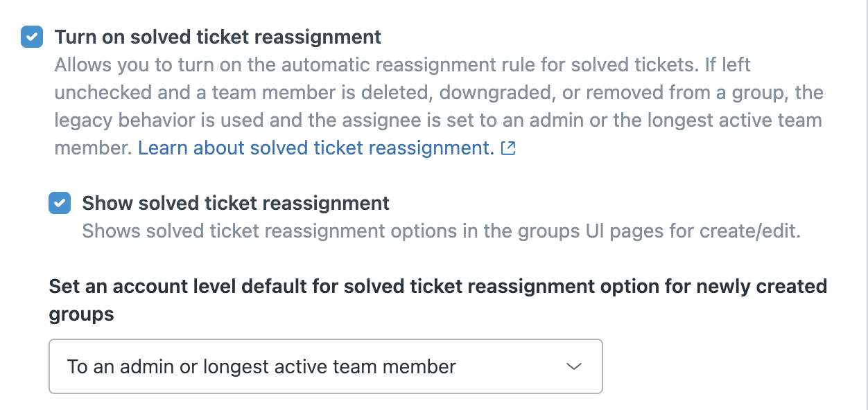This screenshot has width=868, height=410.
Task: Select "To an admin or longest active team member" value
Action: tap(261, 366)
